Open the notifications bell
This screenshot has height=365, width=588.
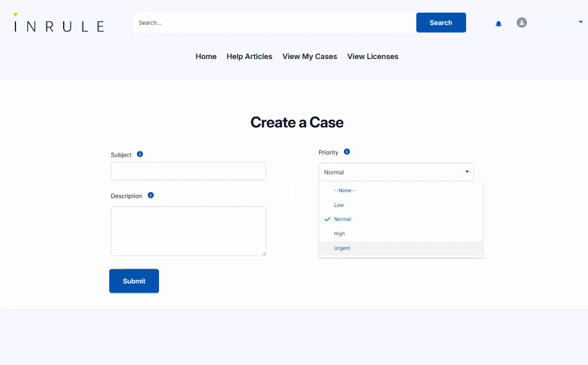tap(498, 23)
